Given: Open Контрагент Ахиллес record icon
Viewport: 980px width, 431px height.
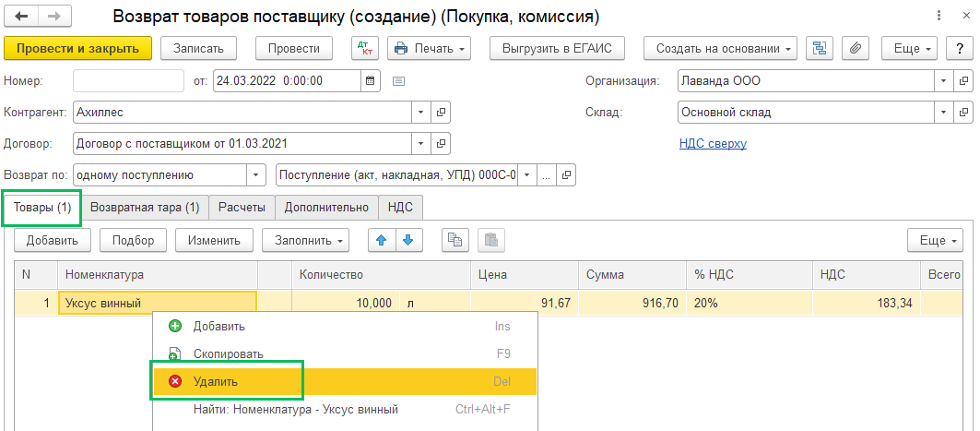Looking at the screenshot, I should coord(441,113).
